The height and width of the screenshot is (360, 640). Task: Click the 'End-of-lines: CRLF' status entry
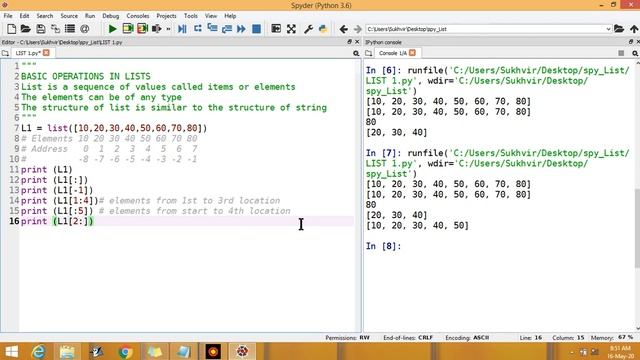[408, 338]
